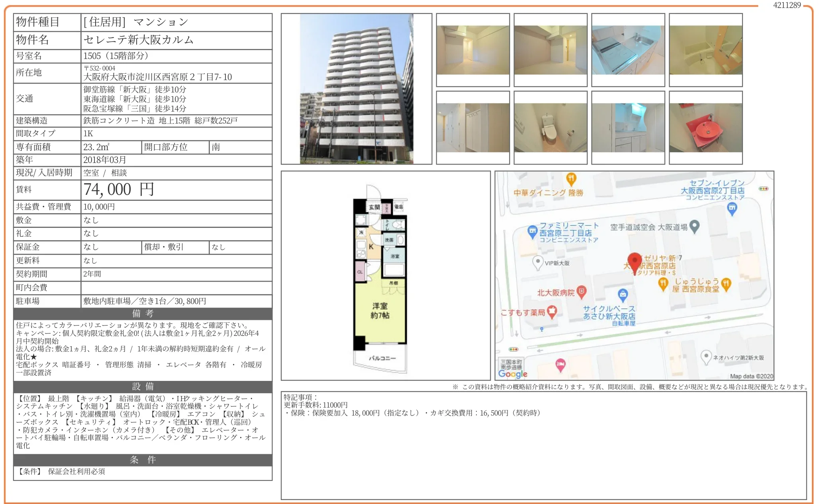819x504 pixels.
Task: Open the red washbasin photo thumbnail
Action: coord(705,127)
